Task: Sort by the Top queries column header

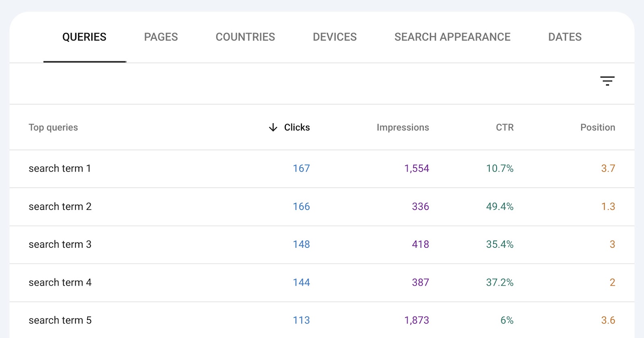Action: [53, 127]
